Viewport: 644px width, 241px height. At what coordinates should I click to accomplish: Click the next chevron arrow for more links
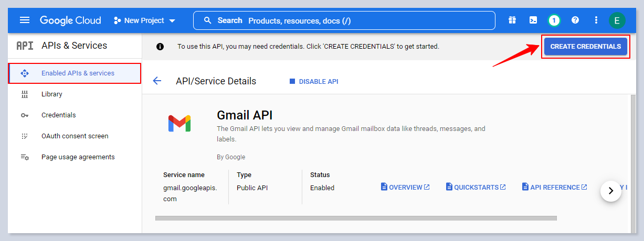tap(611, 191)
